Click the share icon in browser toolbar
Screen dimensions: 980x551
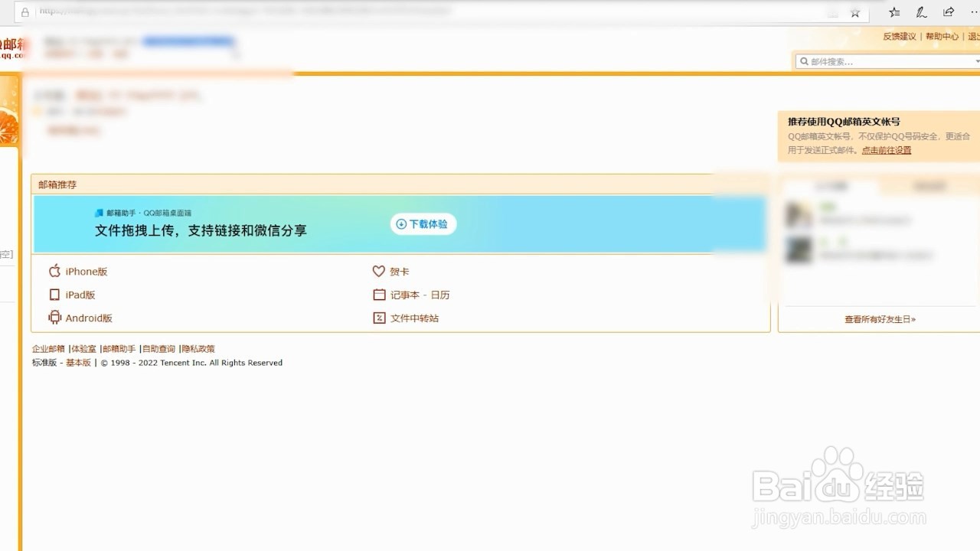coord(949,12)
